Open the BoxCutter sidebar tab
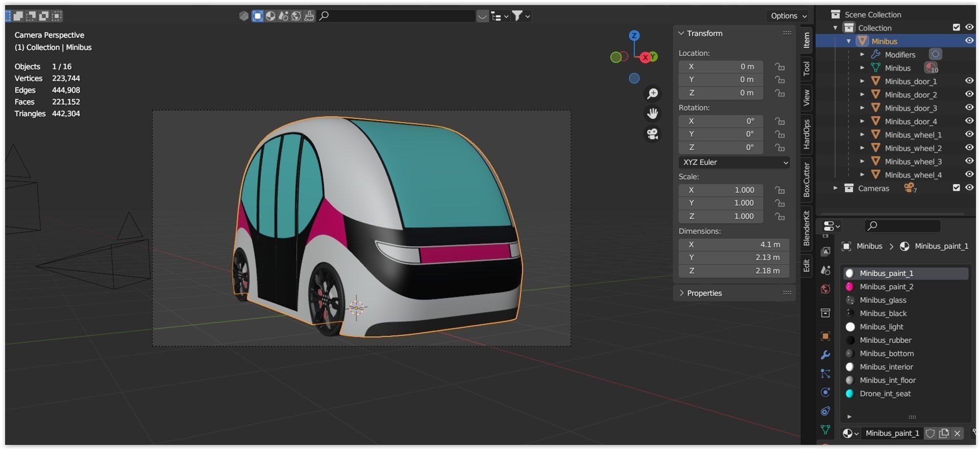 click(x=806, y=180)
